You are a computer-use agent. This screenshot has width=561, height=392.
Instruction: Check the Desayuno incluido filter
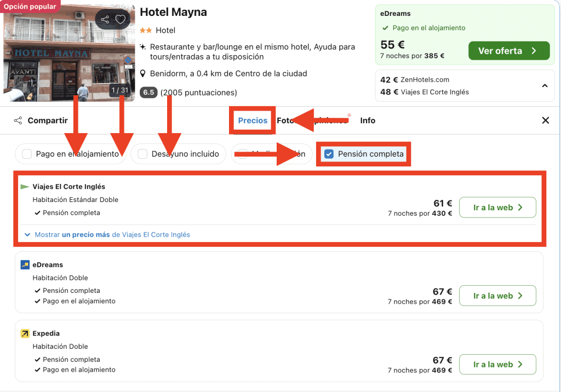[x=142, y=154]
